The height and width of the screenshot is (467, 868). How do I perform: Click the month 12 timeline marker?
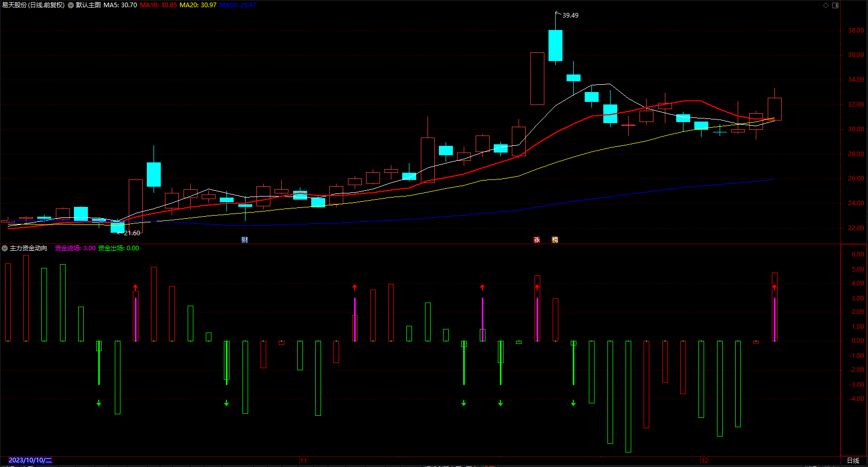[705, 460]
